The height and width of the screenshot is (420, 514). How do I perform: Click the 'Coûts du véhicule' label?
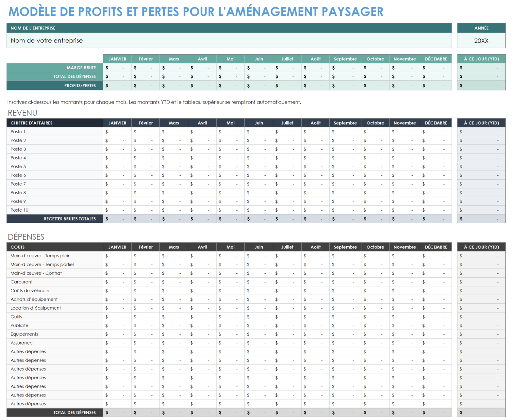coord(30,291)
